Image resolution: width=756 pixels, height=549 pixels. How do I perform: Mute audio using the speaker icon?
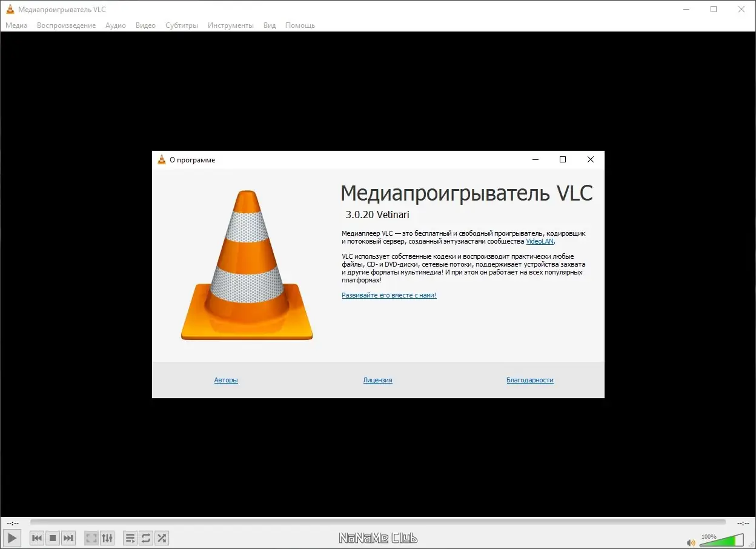pyautogui.click(x=691, y=542)
